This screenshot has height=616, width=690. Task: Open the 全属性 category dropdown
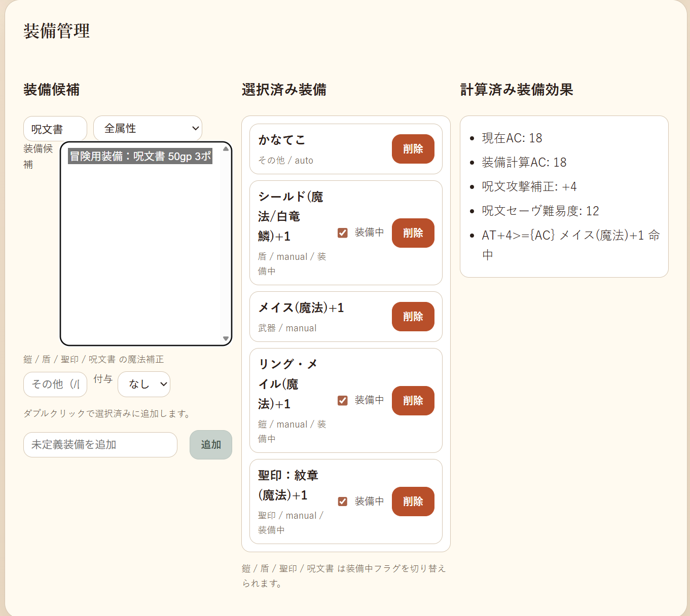[147, 128]
